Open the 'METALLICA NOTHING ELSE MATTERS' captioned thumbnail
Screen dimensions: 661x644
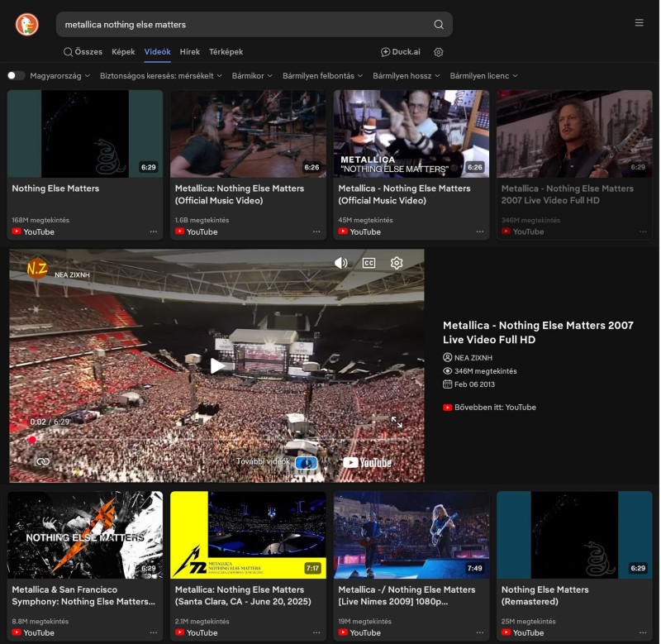[411, 134]
